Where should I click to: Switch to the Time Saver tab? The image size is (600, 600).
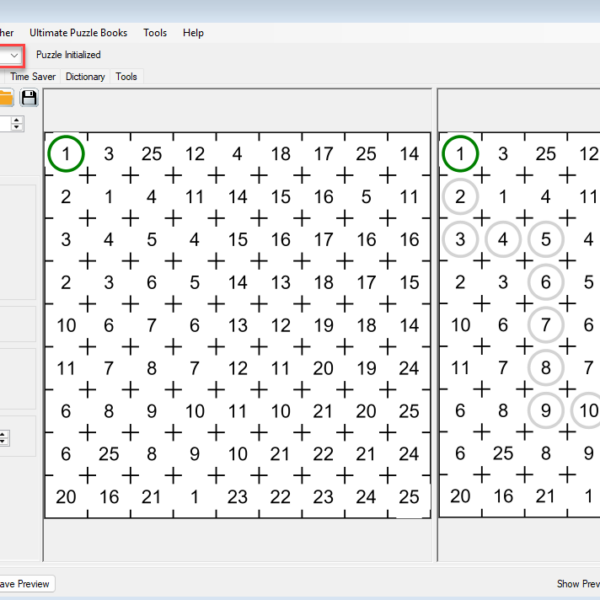pyautogui.click(x=33, y=76)
